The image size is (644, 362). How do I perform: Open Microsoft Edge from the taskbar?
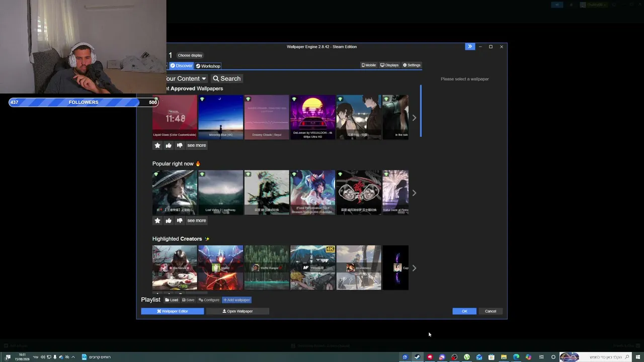click(516, 357)
